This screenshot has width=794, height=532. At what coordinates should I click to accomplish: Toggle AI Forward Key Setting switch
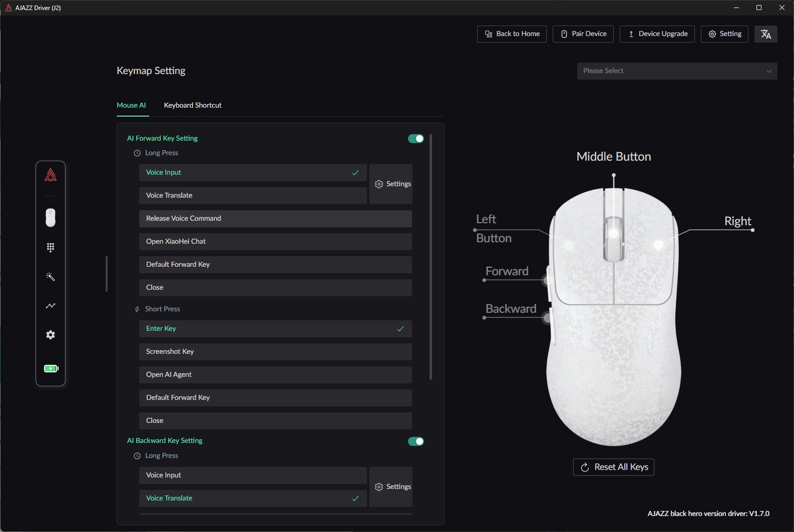pyautogui.click(x=416, y=139)
